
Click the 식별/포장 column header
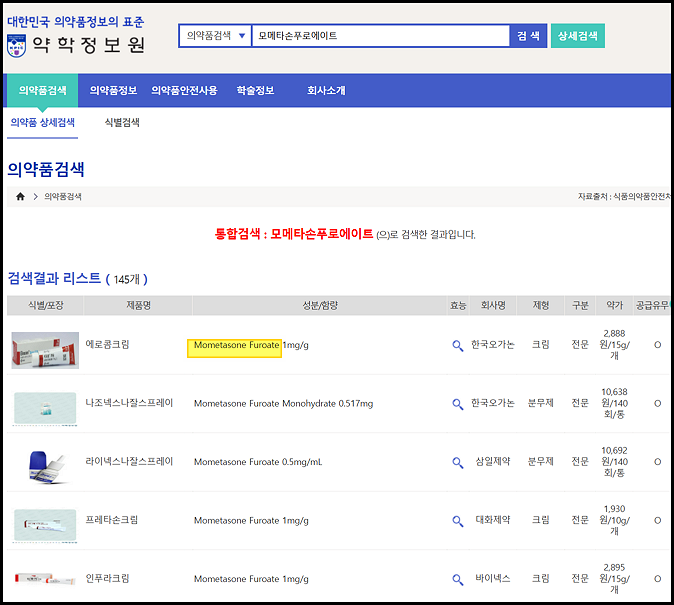(x=45, y=305)
